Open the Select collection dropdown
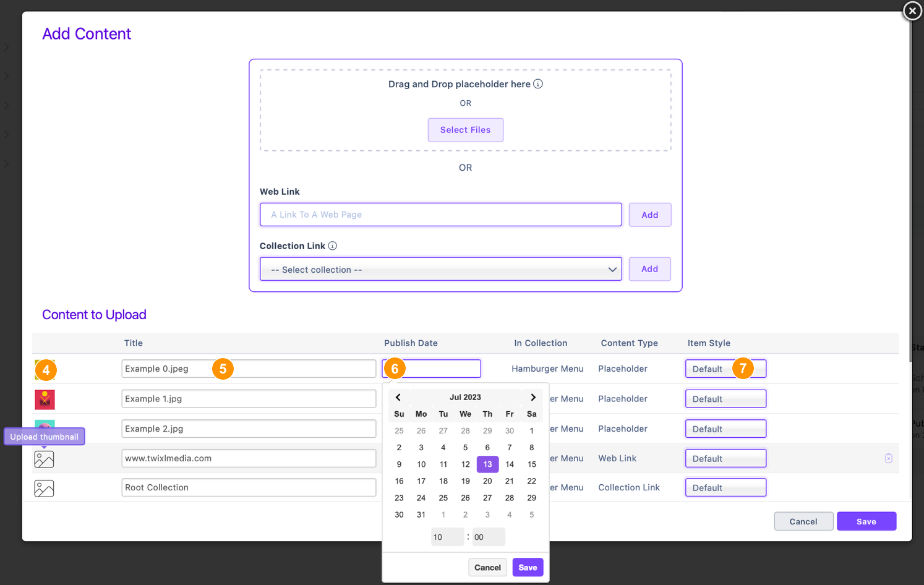This screenshot has height=585, width=924. pos(441,270)
